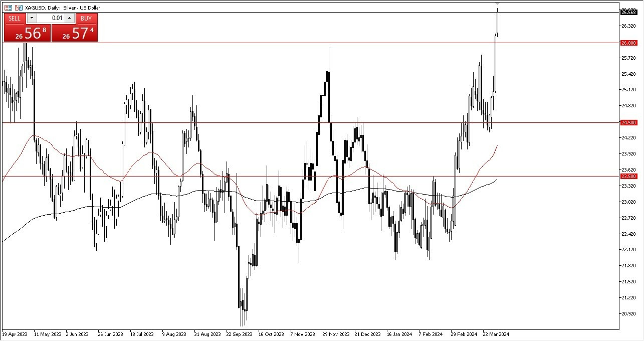The height and width of the screenshot is (341, 644).
Task: Select the 24.500 horizontal line label
Action: click(628, 122)
